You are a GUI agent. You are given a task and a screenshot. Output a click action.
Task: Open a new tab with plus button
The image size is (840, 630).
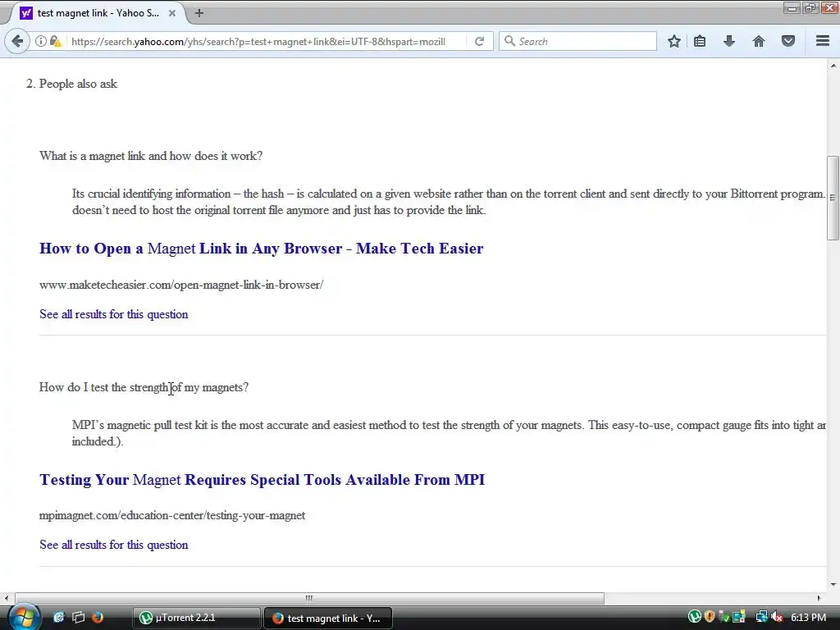click(199, 13)
